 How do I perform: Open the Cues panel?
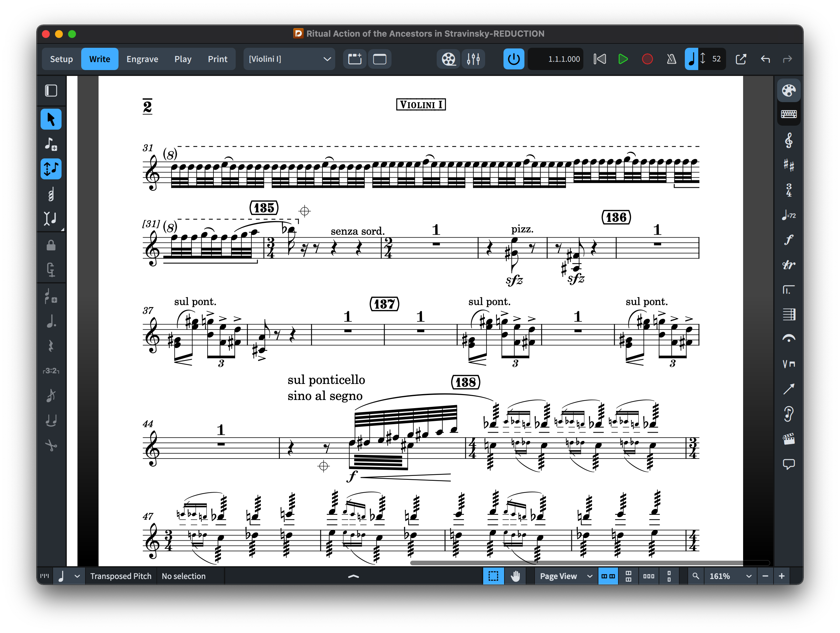(x=788, y=413)
